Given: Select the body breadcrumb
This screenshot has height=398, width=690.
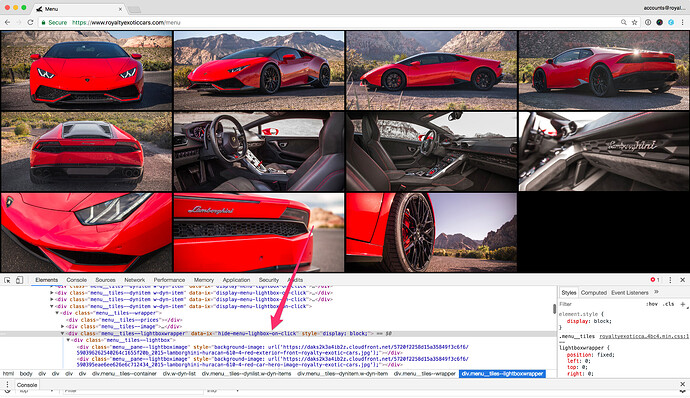Looking at the screenshot, I should (x=26, y=374).
